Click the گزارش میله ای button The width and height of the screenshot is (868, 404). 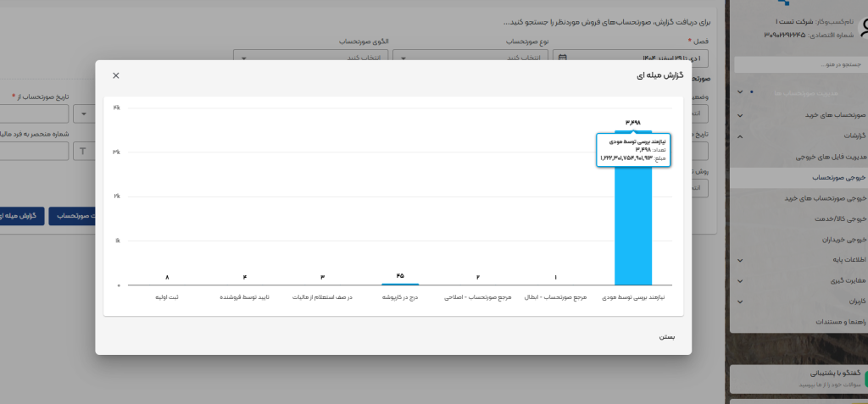click(19, 217)
